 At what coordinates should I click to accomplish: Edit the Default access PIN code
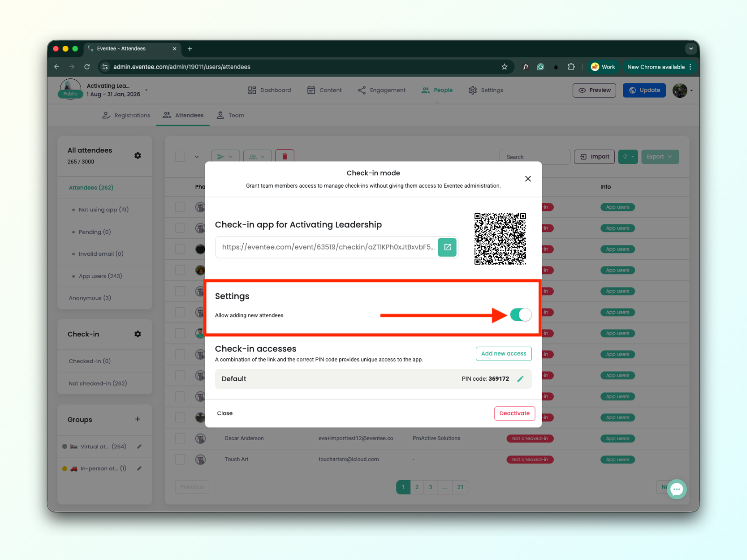pyautogui.click(x=521, y=379)
